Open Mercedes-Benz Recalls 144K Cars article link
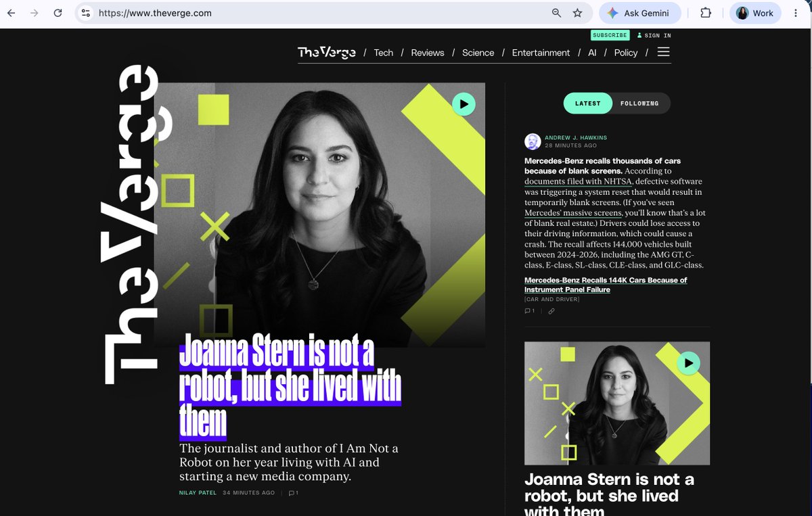Screen dimensions: 812x516 click(606, 285)
